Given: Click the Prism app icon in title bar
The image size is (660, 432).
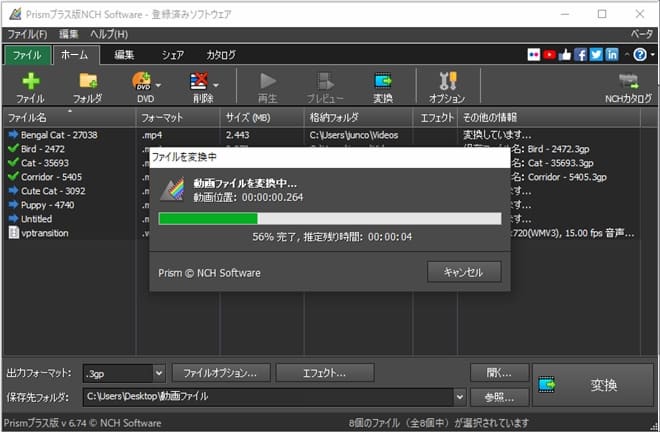Looking at the screenshot, I should [14, 14].
